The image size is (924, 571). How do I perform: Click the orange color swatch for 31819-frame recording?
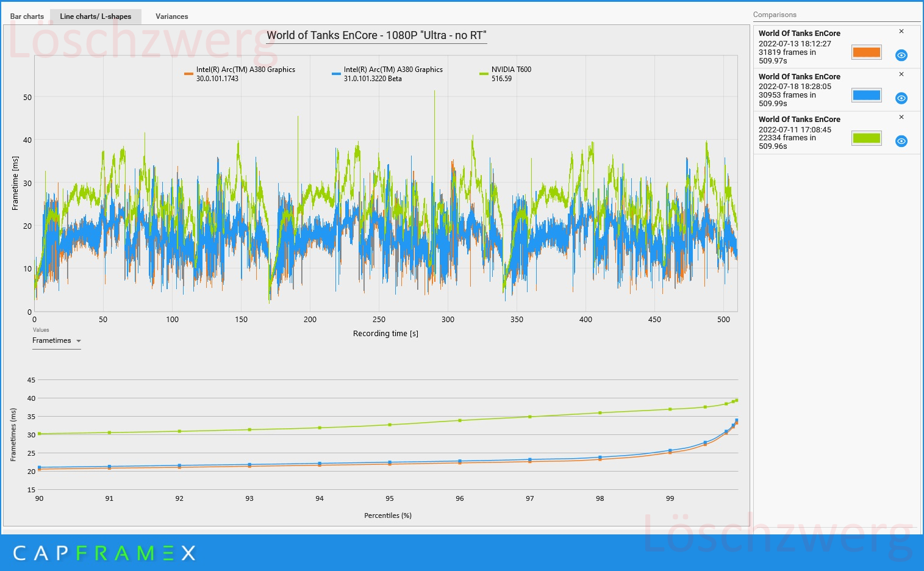point(867,52)
